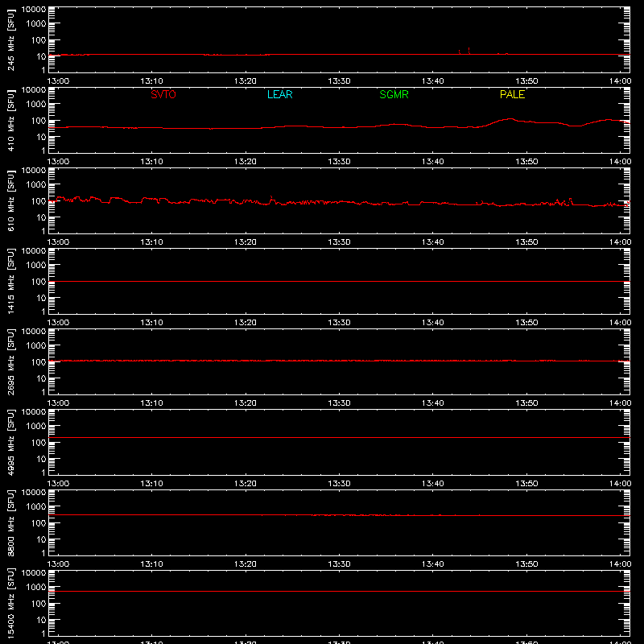644x644 pixels.
Task: Click 13:10 label below the 410 MHz plot
Action: 151,162
